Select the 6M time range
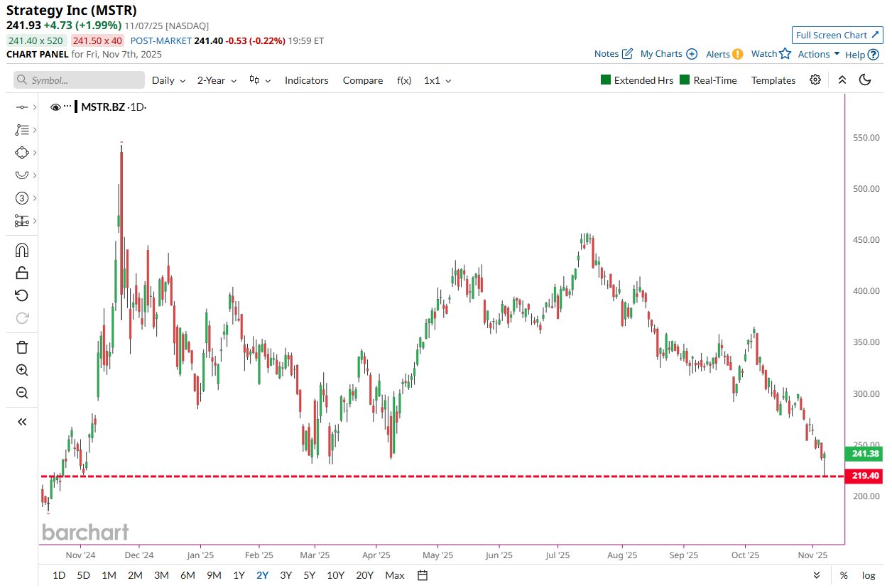This screenshot has width=892, height=588. pyautogui.click(x=187, y=575)
